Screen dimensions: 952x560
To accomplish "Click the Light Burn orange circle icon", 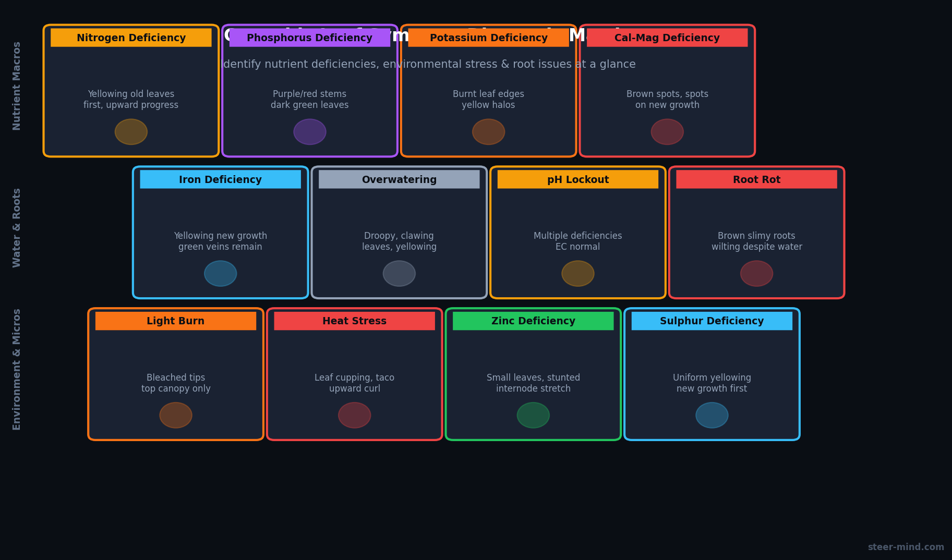I will click(x=176, y=415).
